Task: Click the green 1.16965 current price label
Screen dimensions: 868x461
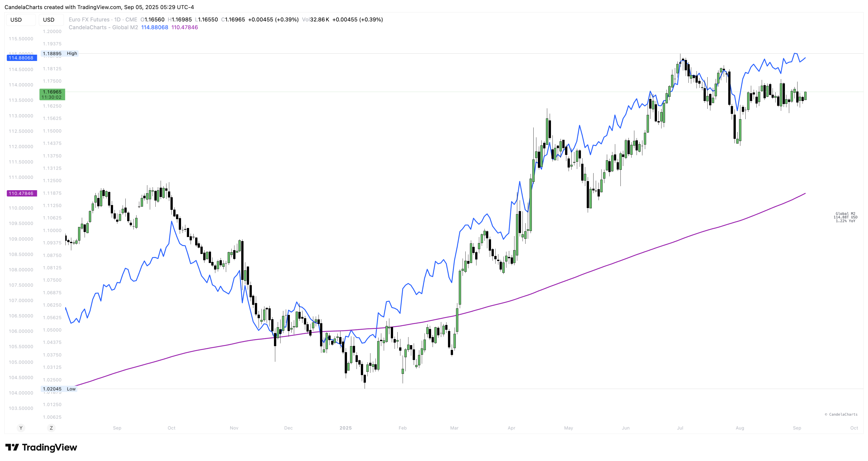Action: coord(52,94)
